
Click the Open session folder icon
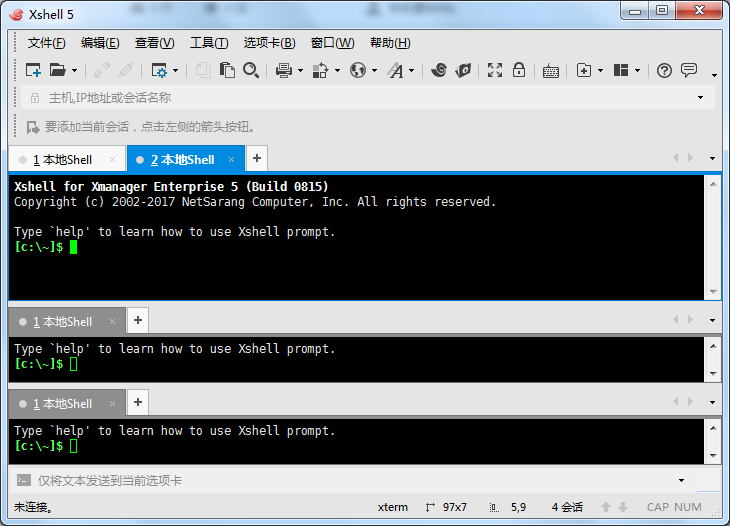58,70
